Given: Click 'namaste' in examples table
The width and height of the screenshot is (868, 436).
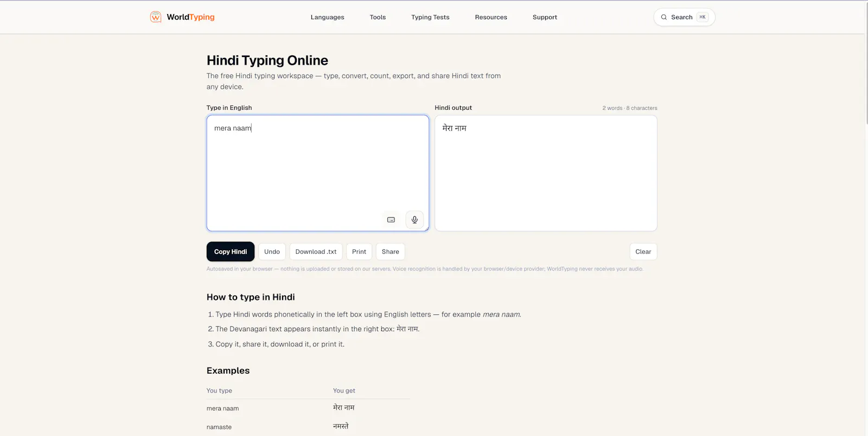Looking at the screenshot, I should coord(219,427).
